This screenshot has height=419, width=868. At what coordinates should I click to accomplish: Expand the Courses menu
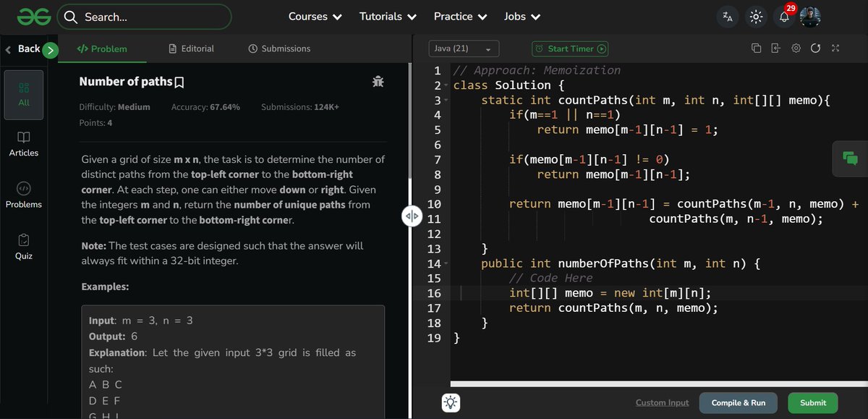[315, 16]
